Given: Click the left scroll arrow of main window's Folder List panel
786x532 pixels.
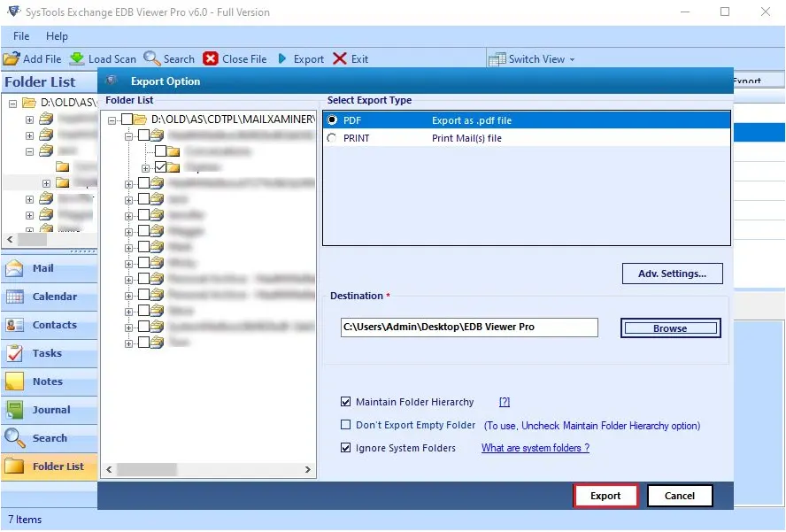Looking at the screenshot, I should coord(10,240).
